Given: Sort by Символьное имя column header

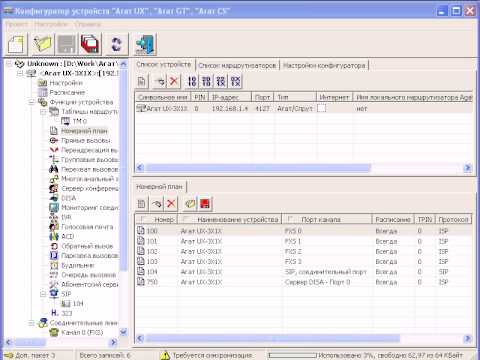Looking at the screenshot, I should 163,97.
